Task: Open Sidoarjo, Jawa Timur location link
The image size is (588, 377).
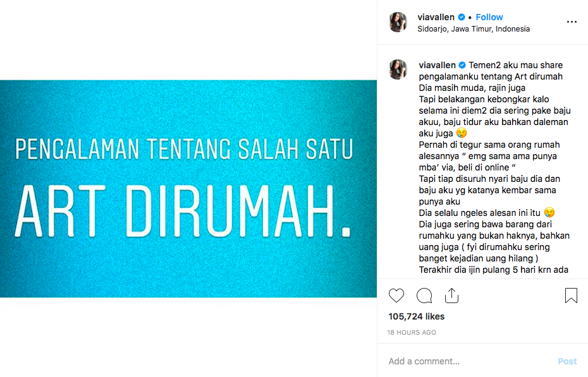Action: pyautogui.click(x=474, y=29)
